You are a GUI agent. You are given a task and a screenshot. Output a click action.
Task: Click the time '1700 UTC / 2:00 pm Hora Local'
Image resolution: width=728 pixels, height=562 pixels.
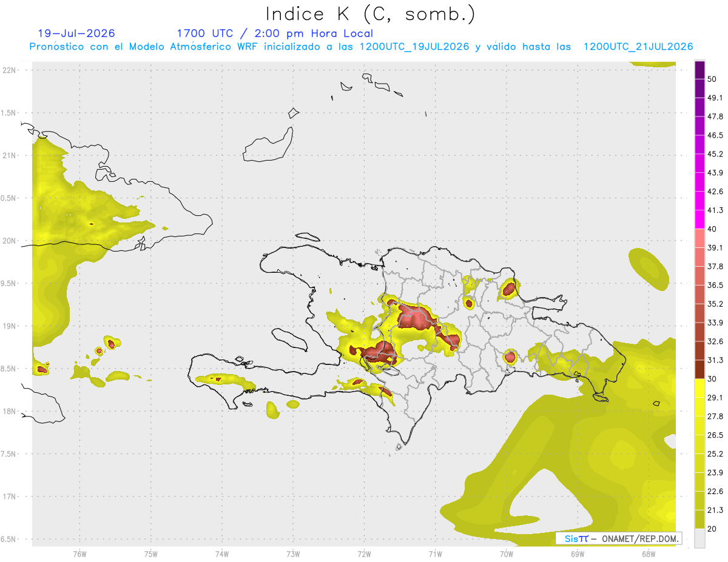click(x=275, y=33)
